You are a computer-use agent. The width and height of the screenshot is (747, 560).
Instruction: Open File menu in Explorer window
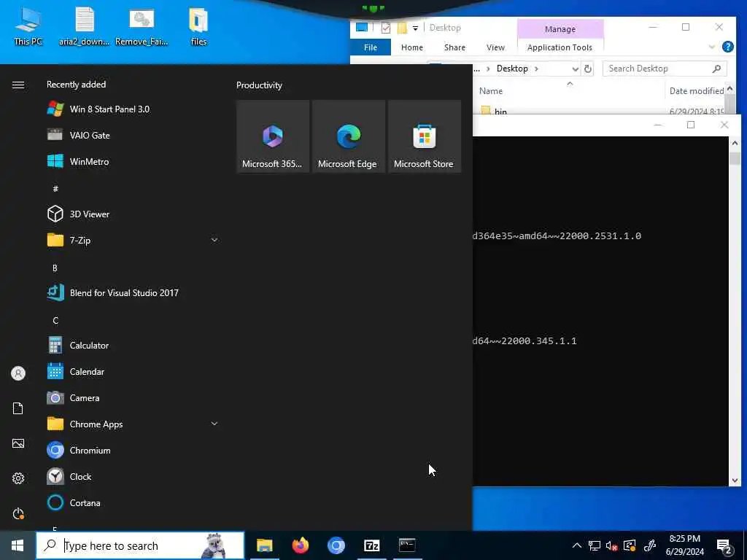point(371,47)
